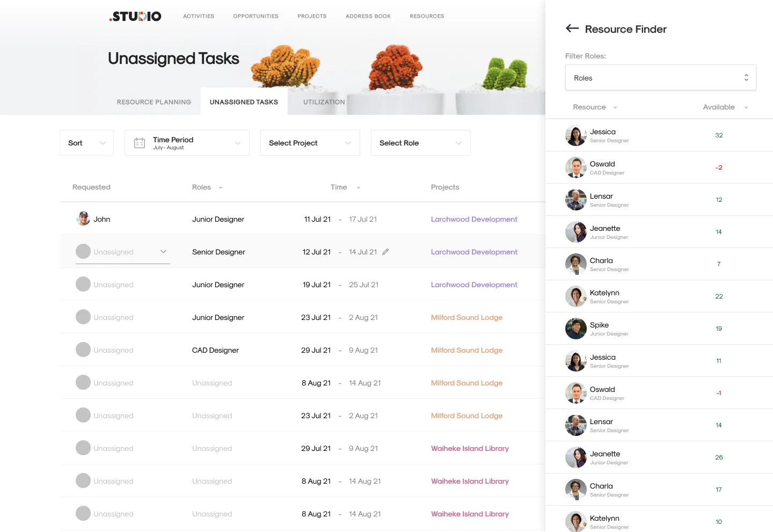Screen dimensions: 773x532
Task: Open the Opportunities menu item
Action: 256,16
